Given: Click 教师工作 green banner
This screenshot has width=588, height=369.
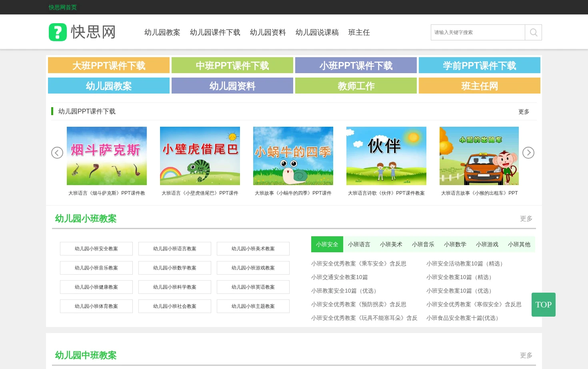Looking at the screenshot, I should (x=356, y=86).
